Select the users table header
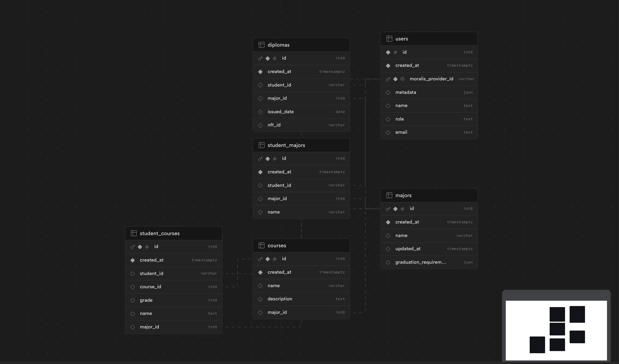619x364 pixels. (429, 39)
